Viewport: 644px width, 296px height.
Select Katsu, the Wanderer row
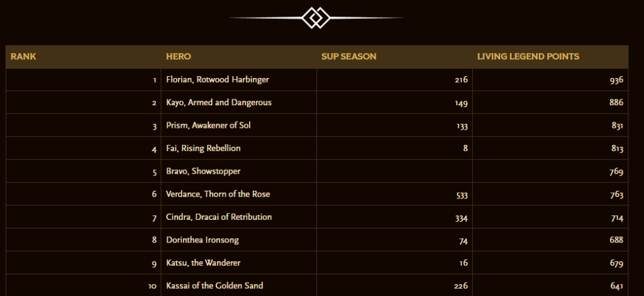(203, 263)
